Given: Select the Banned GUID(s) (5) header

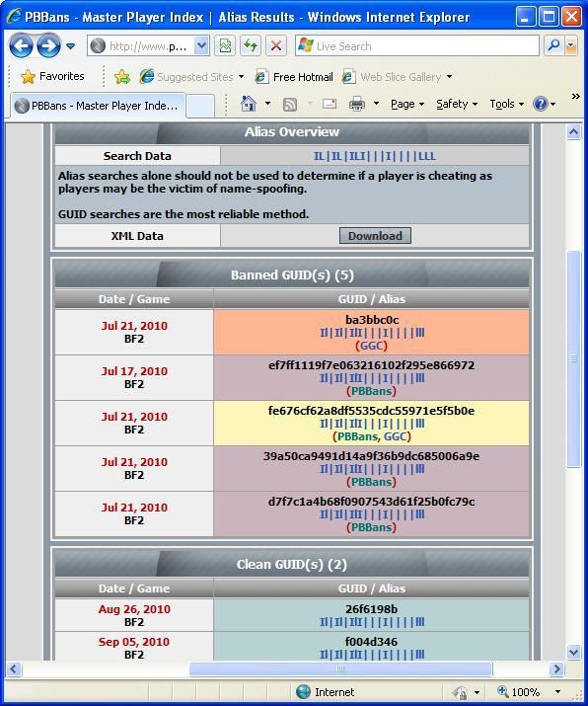Looking at the screenshot, I should [292, 275].
